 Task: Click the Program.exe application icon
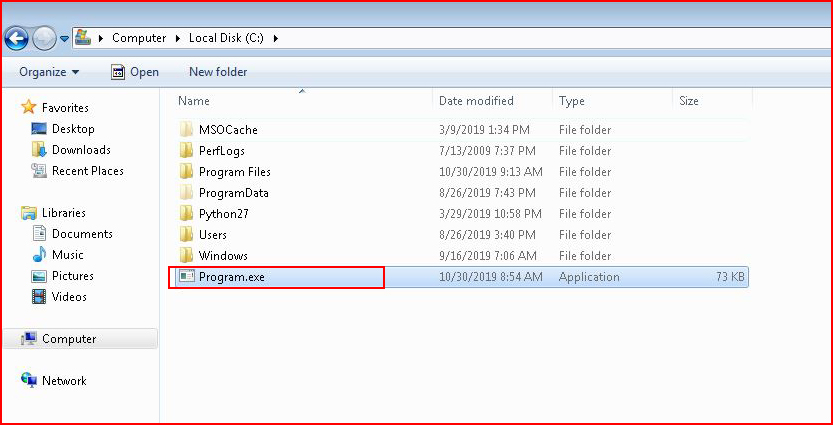[186, 276]
